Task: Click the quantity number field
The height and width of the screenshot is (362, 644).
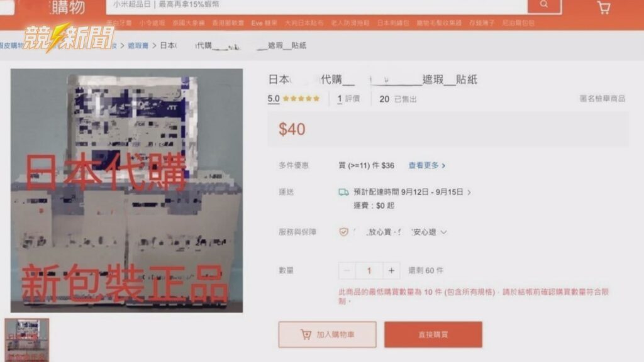Action: coord(369,270)
